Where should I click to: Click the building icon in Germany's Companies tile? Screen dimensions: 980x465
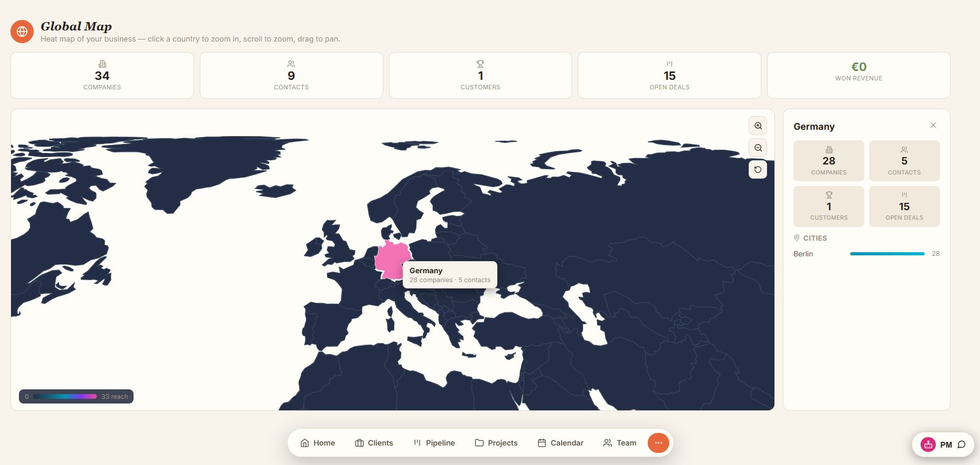(829, 150)
